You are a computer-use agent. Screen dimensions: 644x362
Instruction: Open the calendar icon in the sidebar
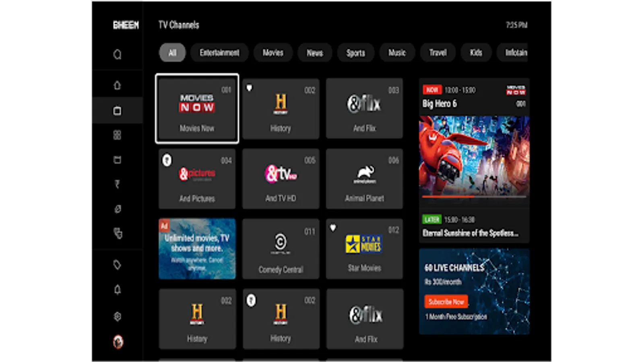tap(117, 160)
